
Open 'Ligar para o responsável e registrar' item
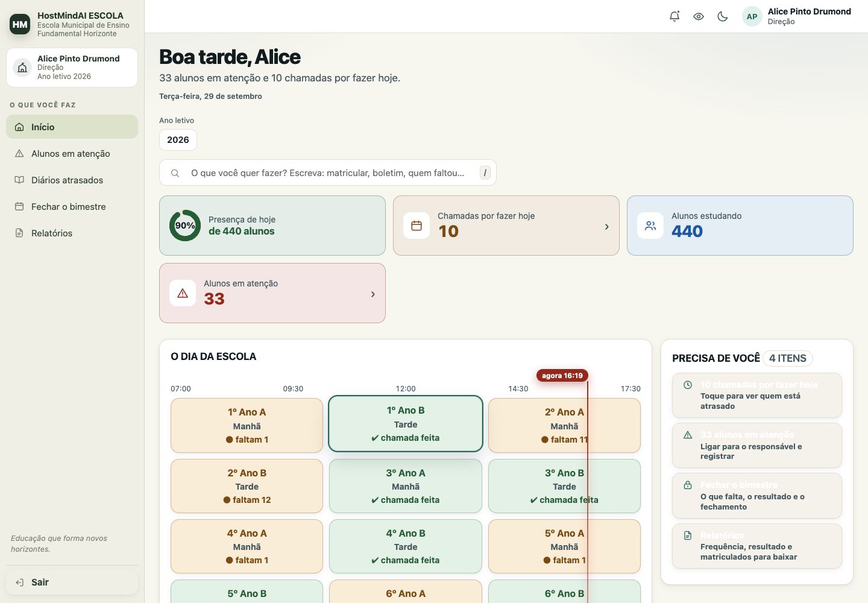pos(757,446)
